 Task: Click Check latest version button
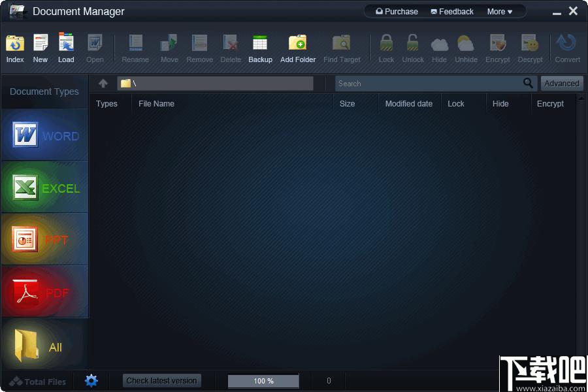[x=161, y=381]
